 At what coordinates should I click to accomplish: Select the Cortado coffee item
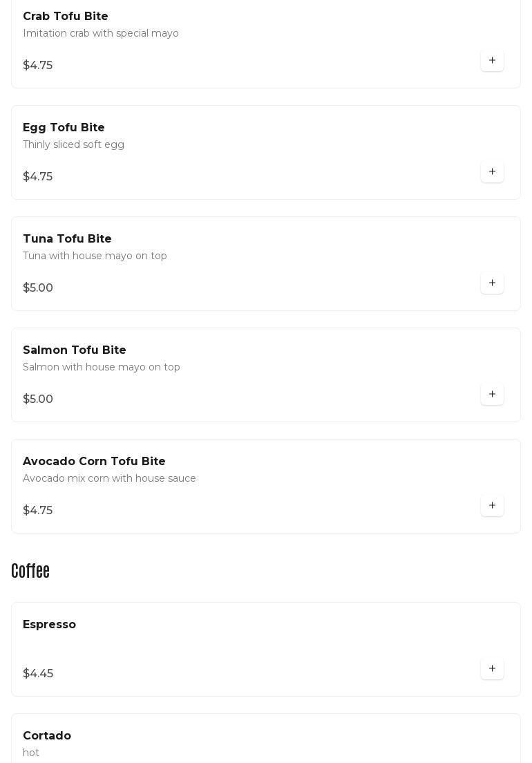(47, 736)
